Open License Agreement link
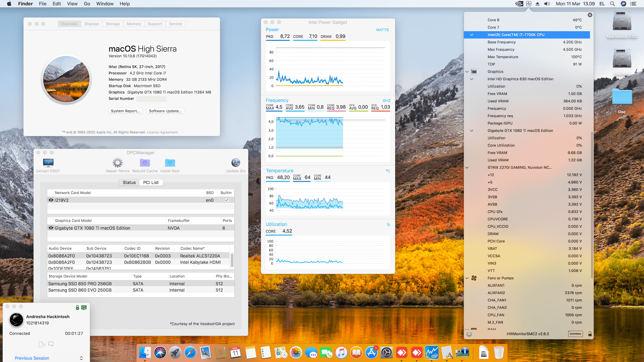This screenshot has height=362, width=644. point(162,132)
